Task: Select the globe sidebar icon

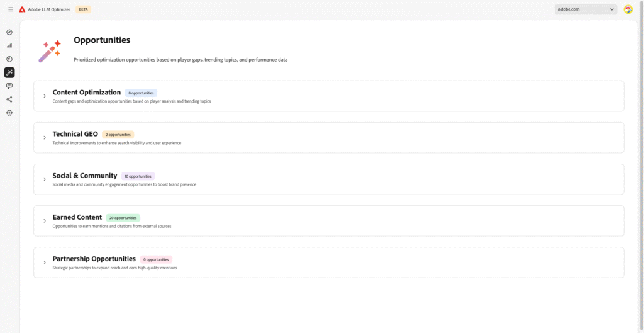Action: click(x=9, y=59)
